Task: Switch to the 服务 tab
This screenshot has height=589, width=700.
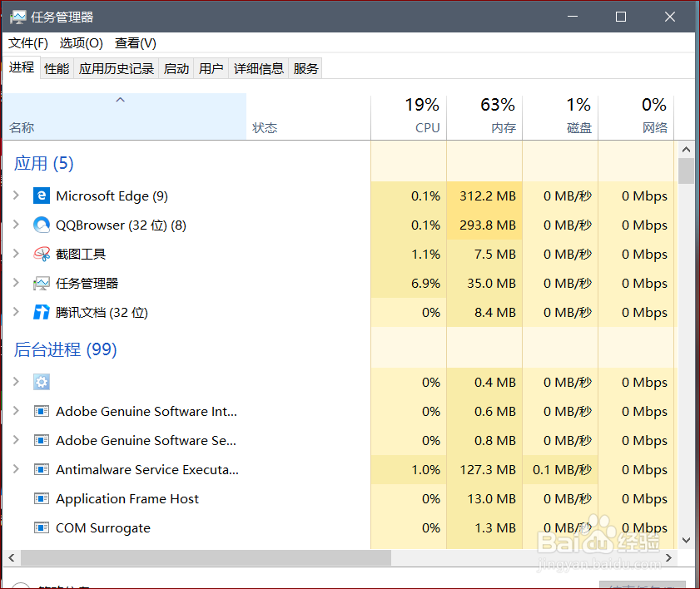Action: click(305, 69)
